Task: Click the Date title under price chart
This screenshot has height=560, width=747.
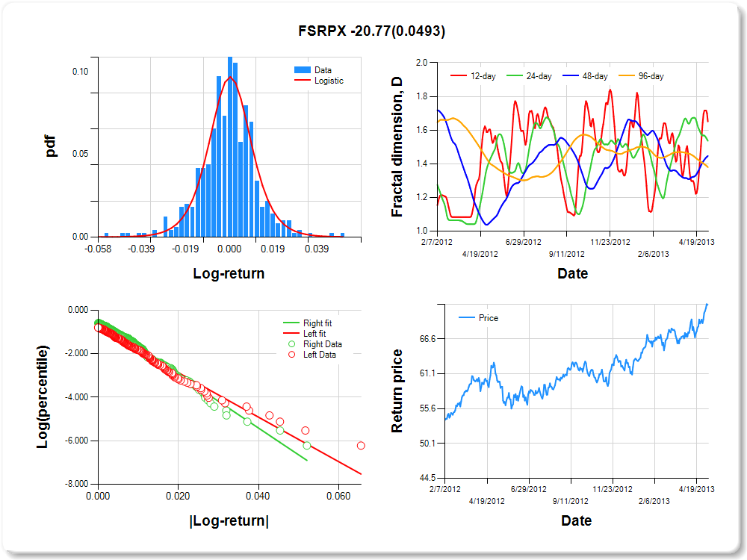Action: click(x=577, y=520)
